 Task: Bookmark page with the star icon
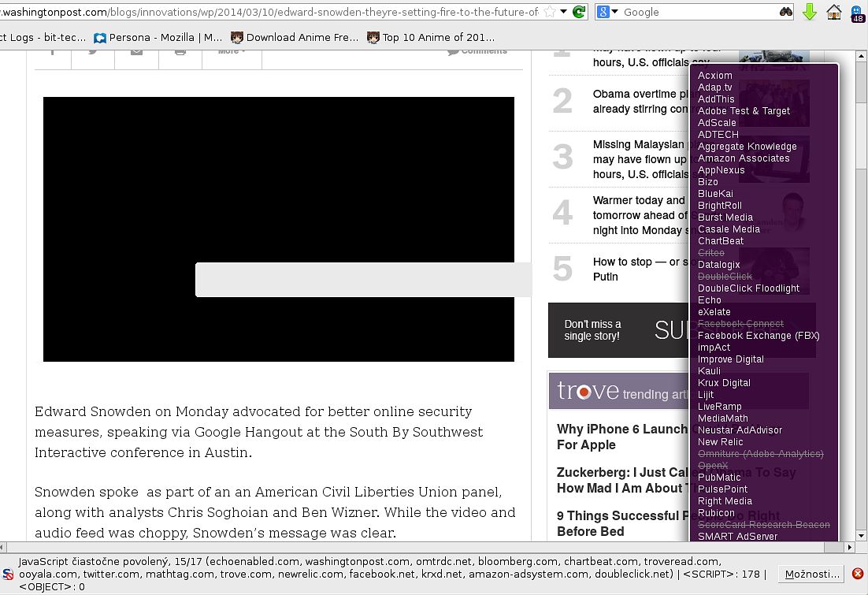[550, 12]
